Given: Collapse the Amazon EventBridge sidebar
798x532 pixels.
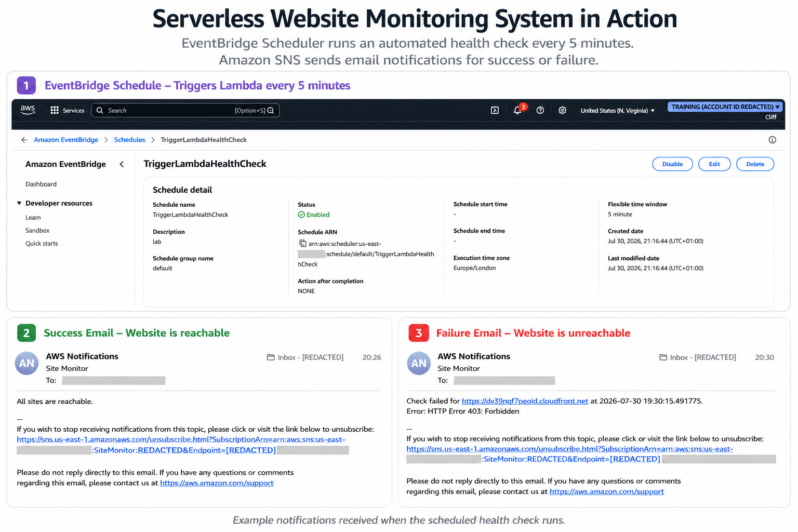Looking at the screenshot, I should pyautogui.click(x=122, y=164).
